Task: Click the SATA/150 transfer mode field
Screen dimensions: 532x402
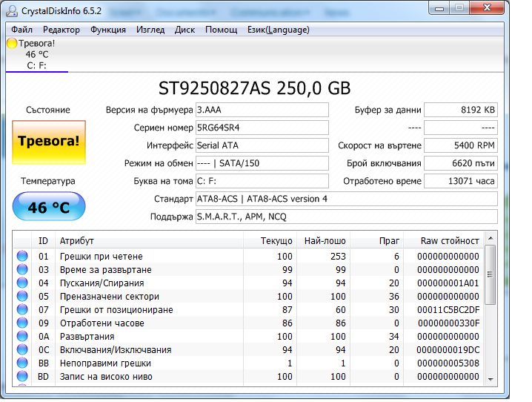Action: point(262,163)
